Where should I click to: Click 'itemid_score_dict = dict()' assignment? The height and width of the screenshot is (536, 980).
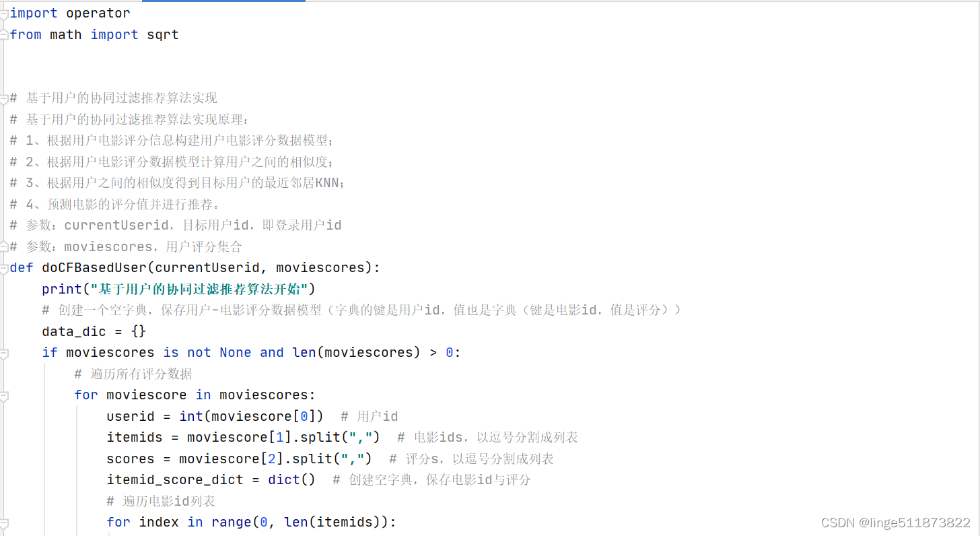[211, 480]
